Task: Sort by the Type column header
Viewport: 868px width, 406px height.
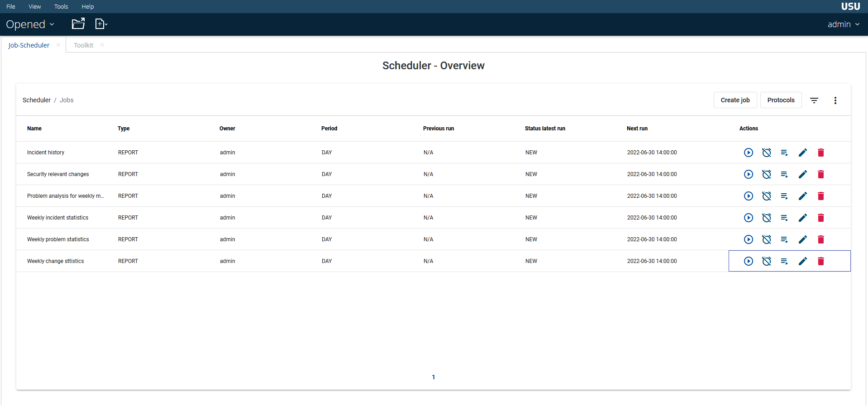Action: pyautogui.click(x=124, y=129)
